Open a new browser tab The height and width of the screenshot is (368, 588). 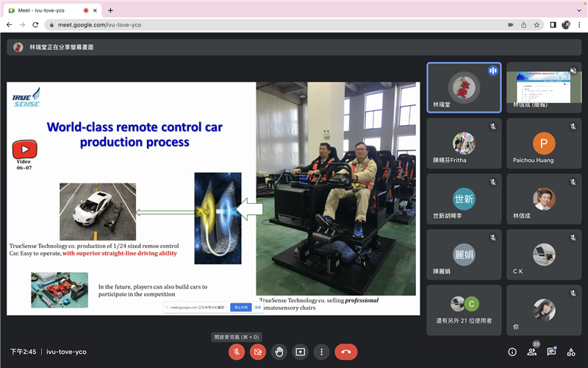[x=110, y=10]
